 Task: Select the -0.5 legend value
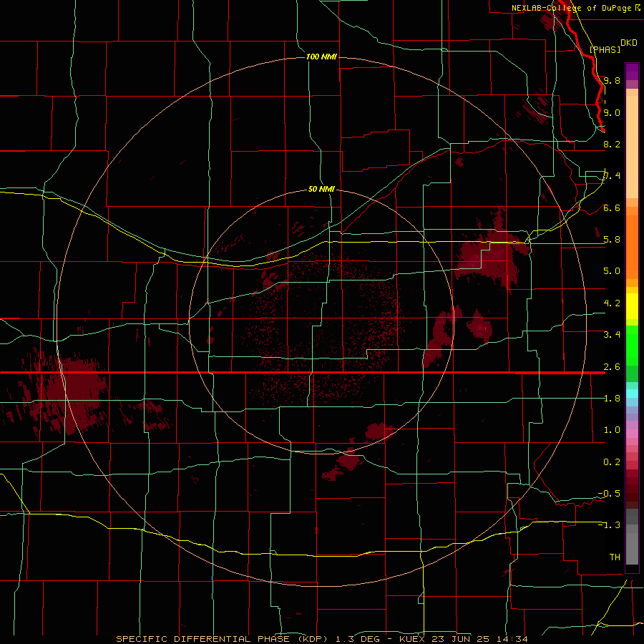point(609,494)
